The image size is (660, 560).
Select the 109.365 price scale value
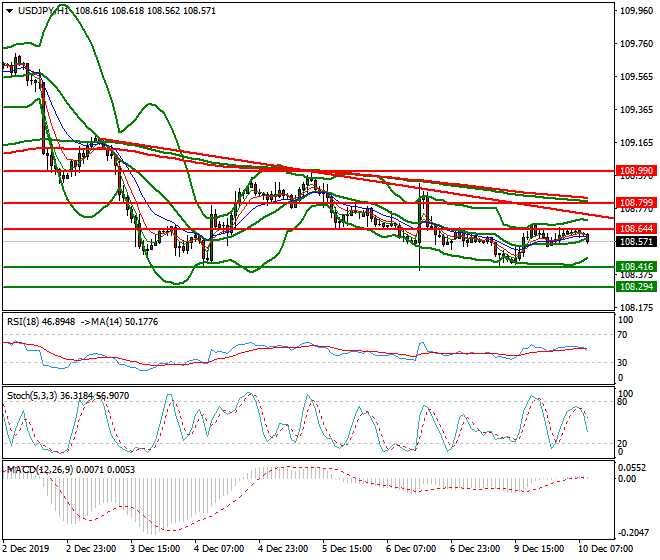click(637, 110)
